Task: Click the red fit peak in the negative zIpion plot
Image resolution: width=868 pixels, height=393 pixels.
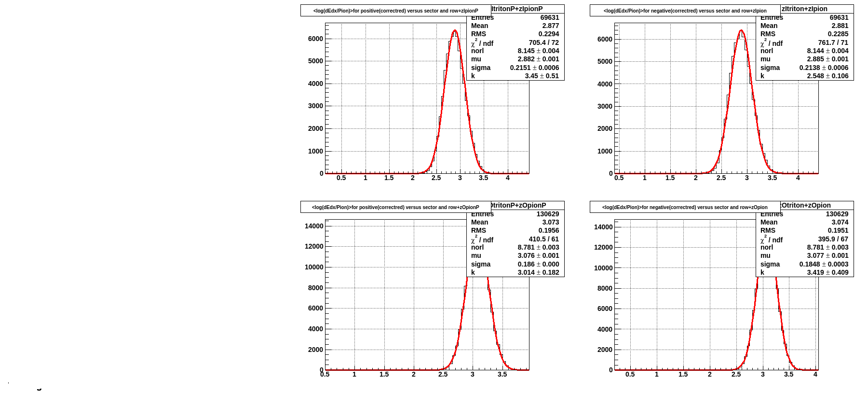Action: (x=741, y=30)
